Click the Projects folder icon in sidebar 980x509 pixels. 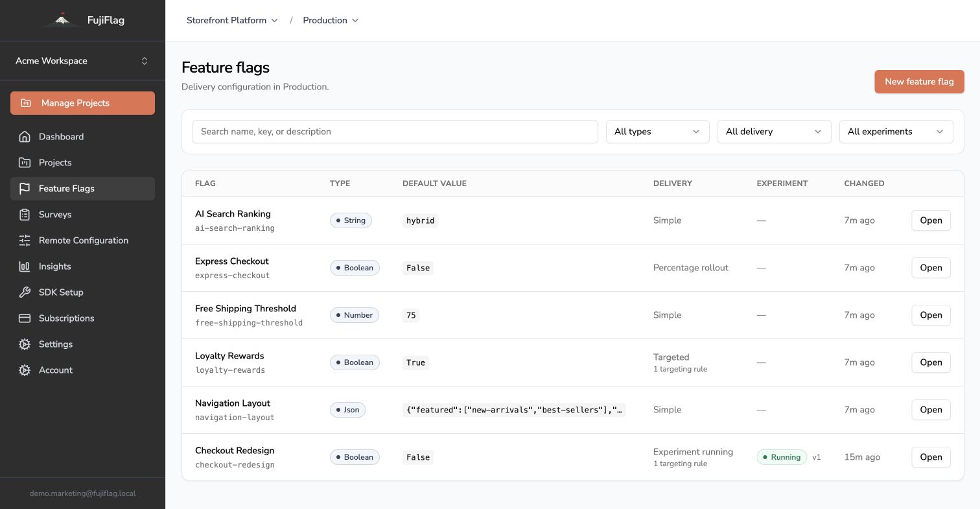25,163
